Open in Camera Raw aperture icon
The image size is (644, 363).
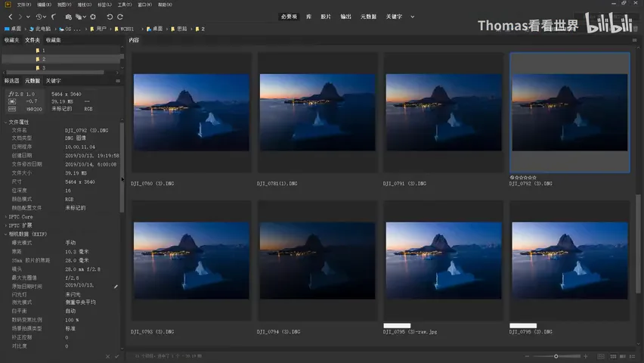coord(93,17)
